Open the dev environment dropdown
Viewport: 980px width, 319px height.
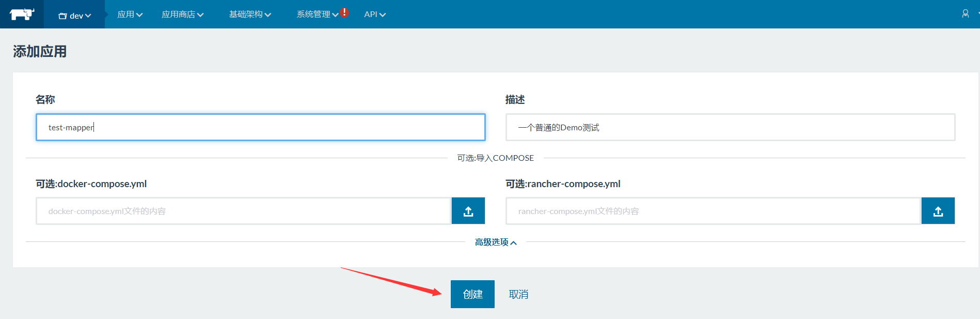[x=75, y=16]
